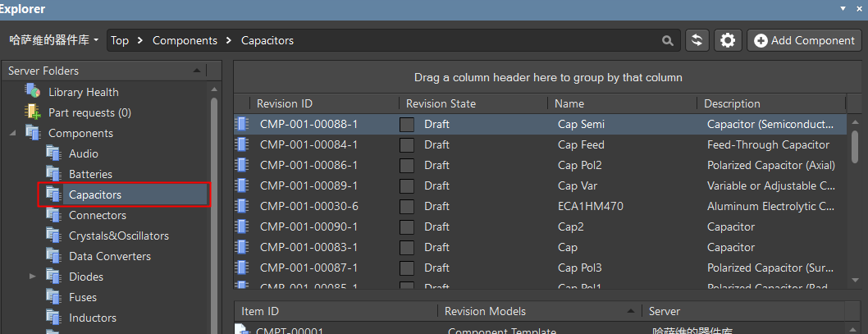Viewport: 868px width, 334px height.
Task: Click the search magnifier icon
Action: (668, 40)
